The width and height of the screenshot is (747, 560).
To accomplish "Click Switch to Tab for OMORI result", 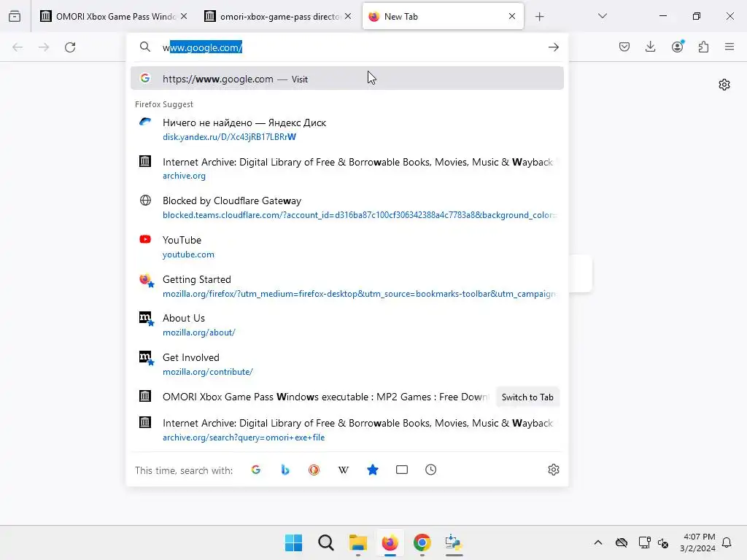I will (x=527, y=397).
